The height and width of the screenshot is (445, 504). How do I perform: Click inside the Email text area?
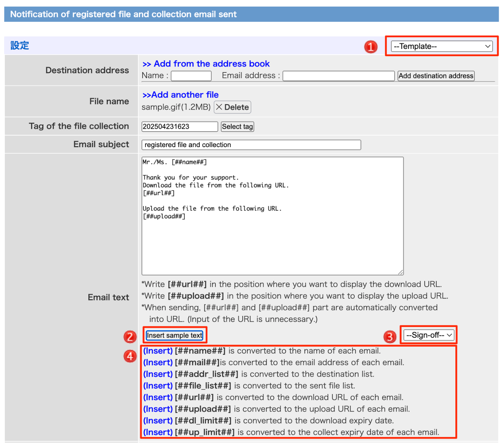point(272,238)
